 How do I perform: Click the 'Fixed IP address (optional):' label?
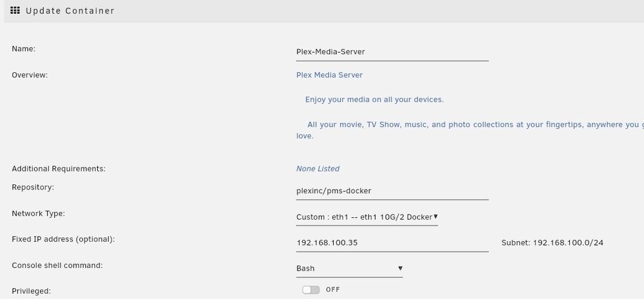pos(63,239)
